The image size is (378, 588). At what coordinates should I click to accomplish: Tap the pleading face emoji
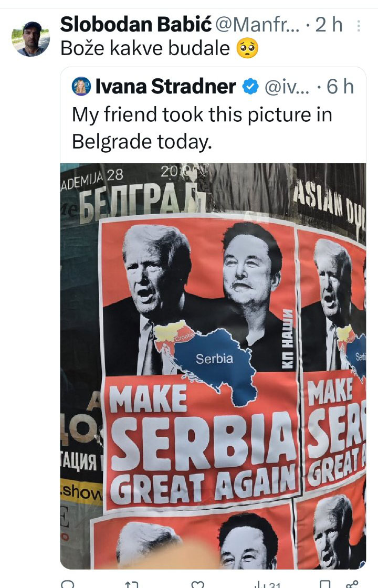247,48
